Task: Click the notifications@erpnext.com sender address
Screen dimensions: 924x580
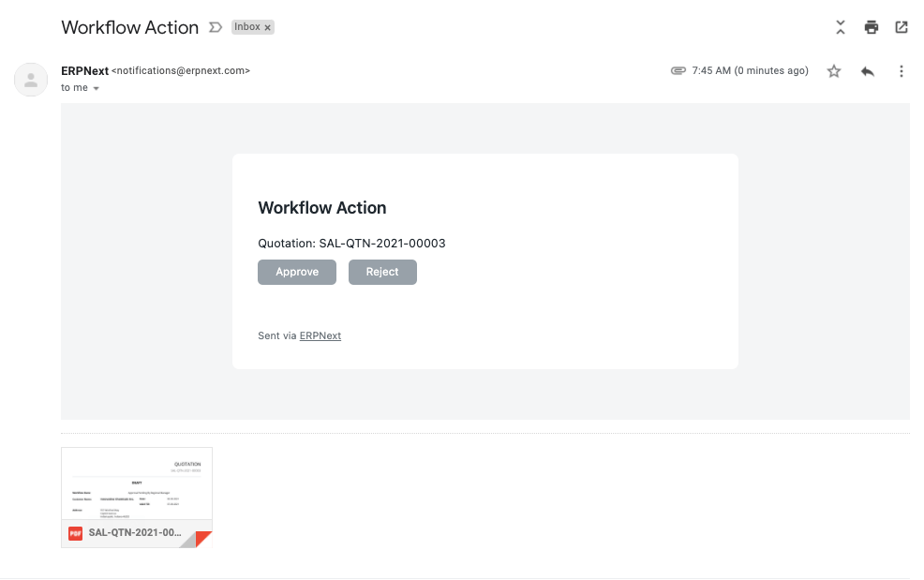Action: point(180,70)
